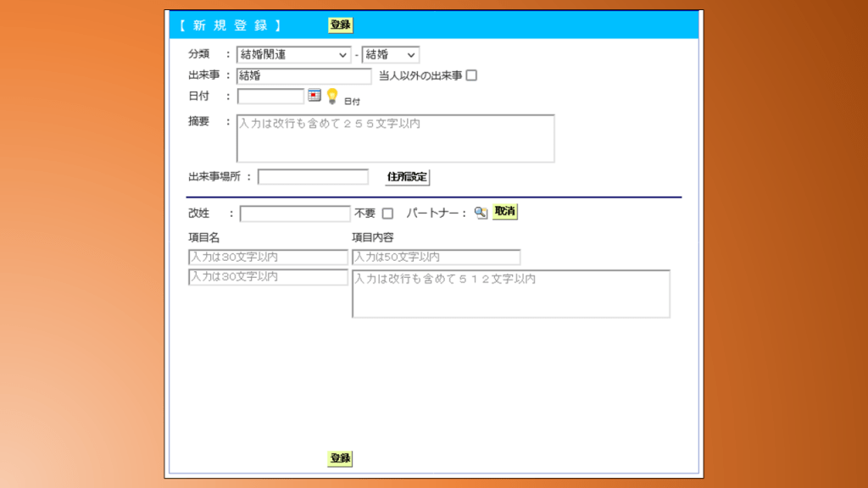This screenshot has width=868, height=488.
Task: Click the bottom 登録 register button
Action: 340,458
